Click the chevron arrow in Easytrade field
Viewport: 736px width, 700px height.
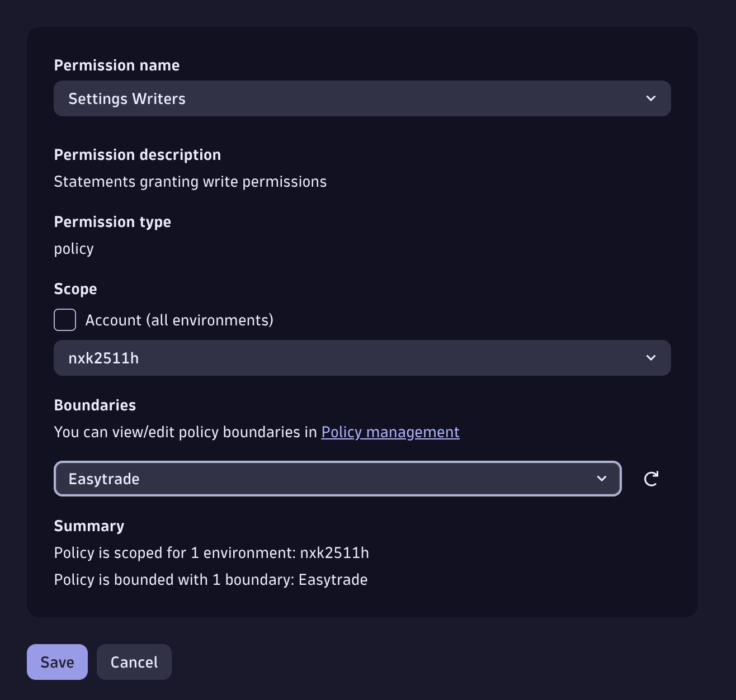pyautogui.click(x=602, y=479)
